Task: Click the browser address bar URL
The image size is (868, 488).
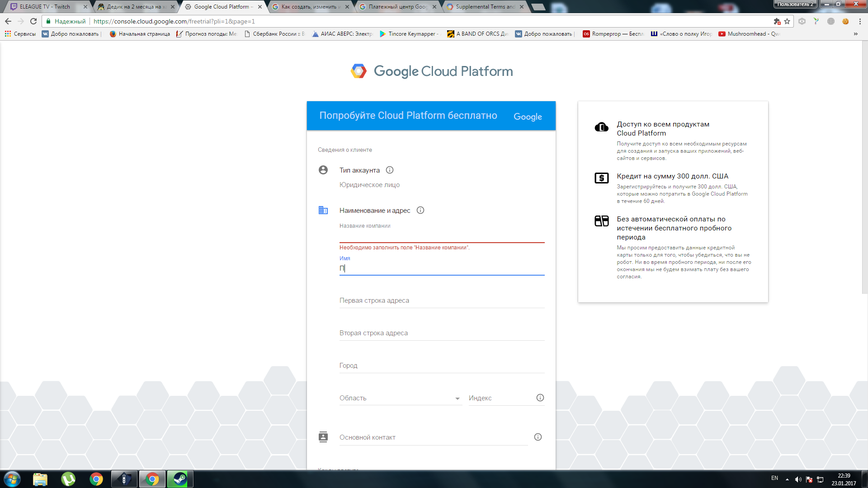Action: 175,21
